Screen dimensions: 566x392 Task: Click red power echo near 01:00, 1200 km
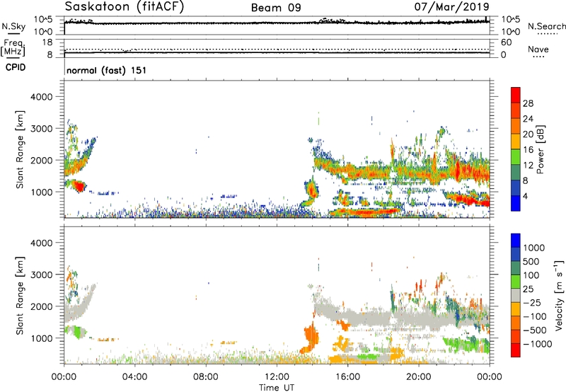(x=79, y=186)
